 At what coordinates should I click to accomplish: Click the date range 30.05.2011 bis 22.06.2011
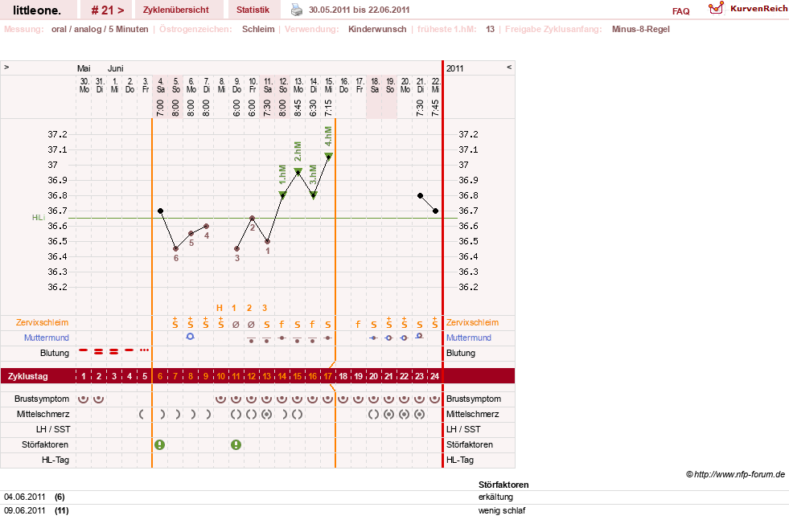coord(360,10)
